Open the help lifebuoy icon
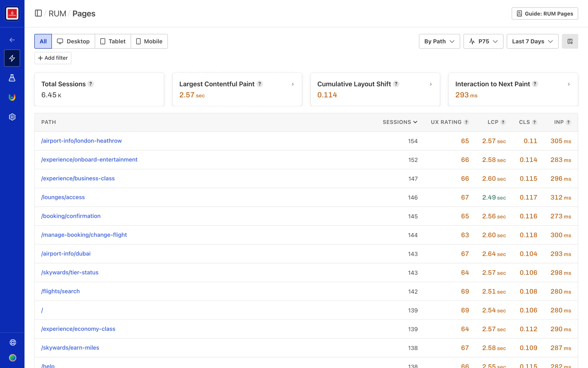 (x=13, y=342)
